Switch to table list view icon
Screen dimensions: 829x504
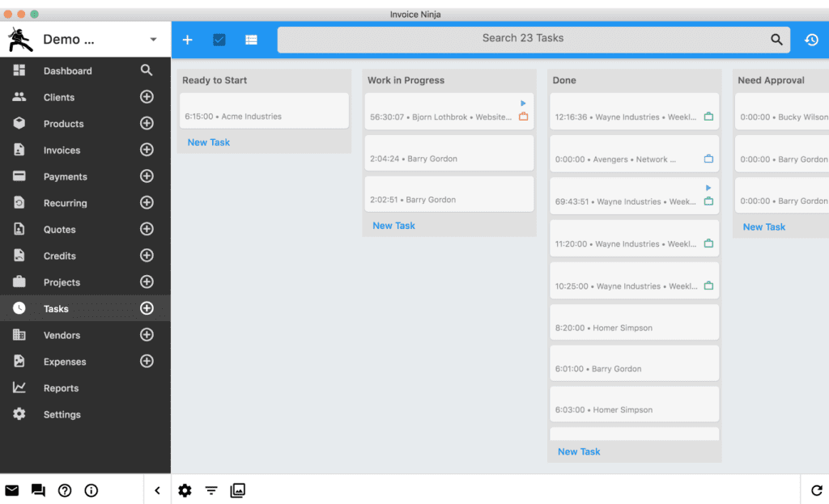point(251,40)
